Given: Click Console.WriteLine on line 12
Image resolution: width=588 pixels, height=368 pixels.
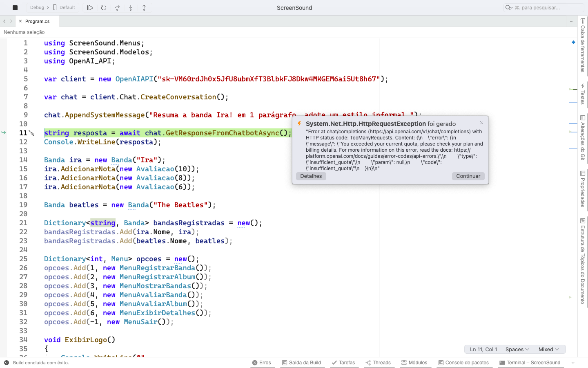Looking at the screenshot, I should [x=80, y=142].
